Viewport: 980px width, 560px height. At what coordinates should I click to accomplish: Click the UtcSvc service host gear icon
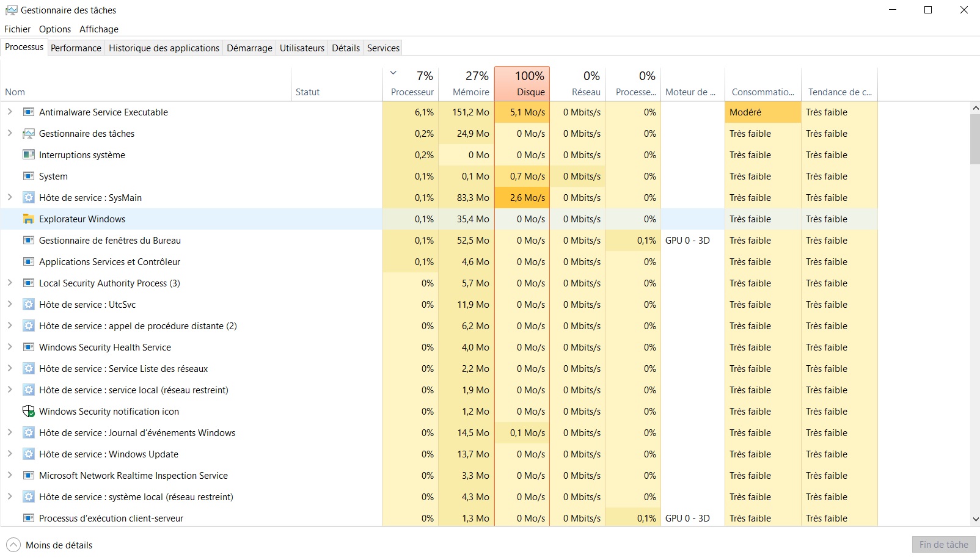(x=28, y=305)
